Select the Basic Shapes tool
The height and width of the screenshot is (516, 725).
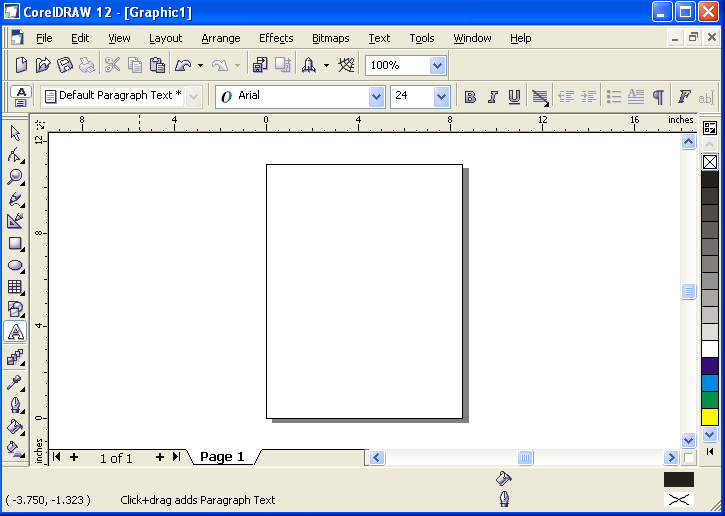[15, 309]
